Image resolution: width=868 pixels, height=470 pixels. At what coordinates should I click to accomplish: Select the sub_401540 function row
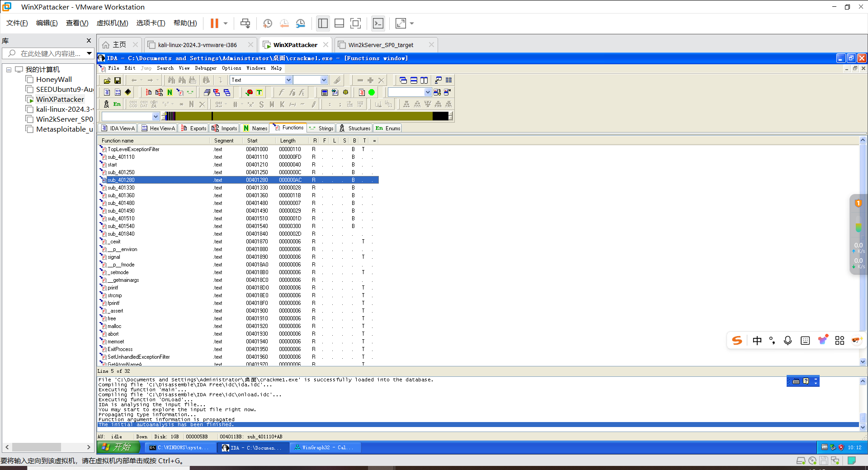239,226
